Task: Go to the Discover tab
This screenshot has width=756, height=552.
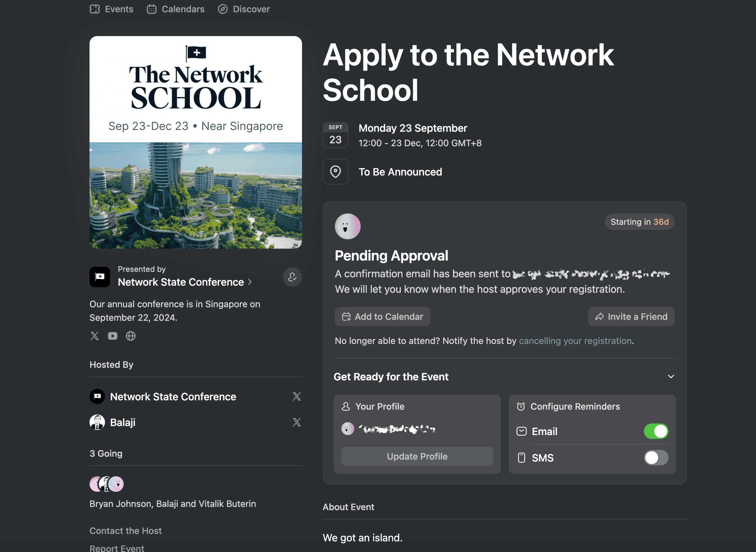Action: coord(244,9)
